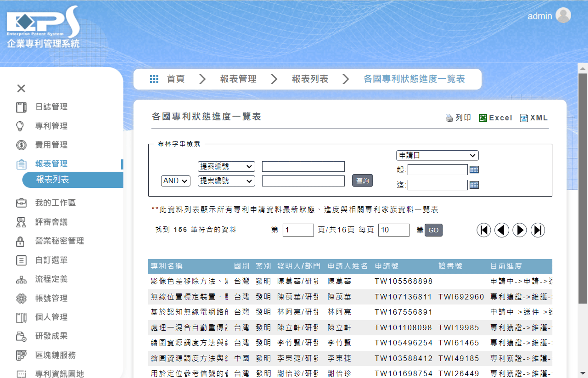The height and width of the screenshot is (378, 588).
Task: Click the 首頁 breadcrumb link
Action: point(175,79)
